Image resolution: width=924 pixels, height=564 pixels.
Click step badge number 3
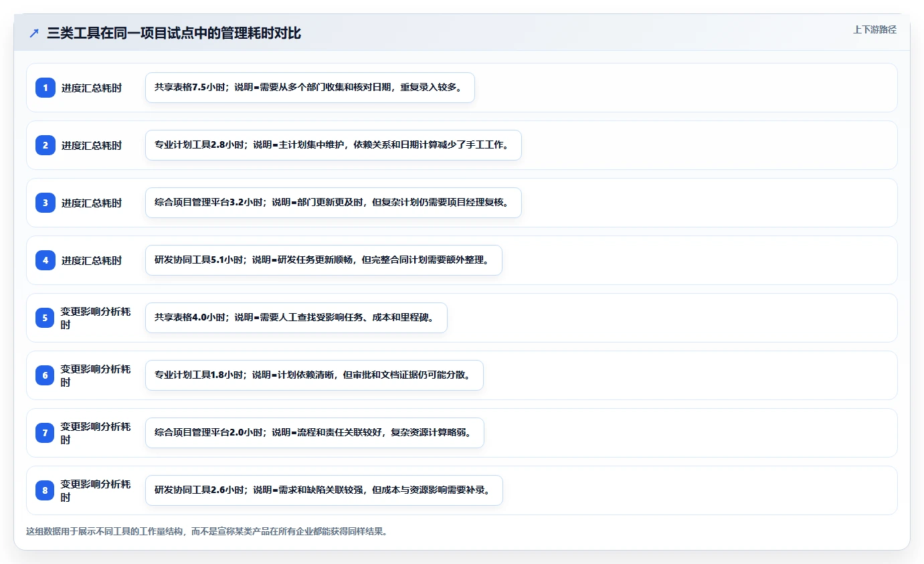[x=45, y=203]
